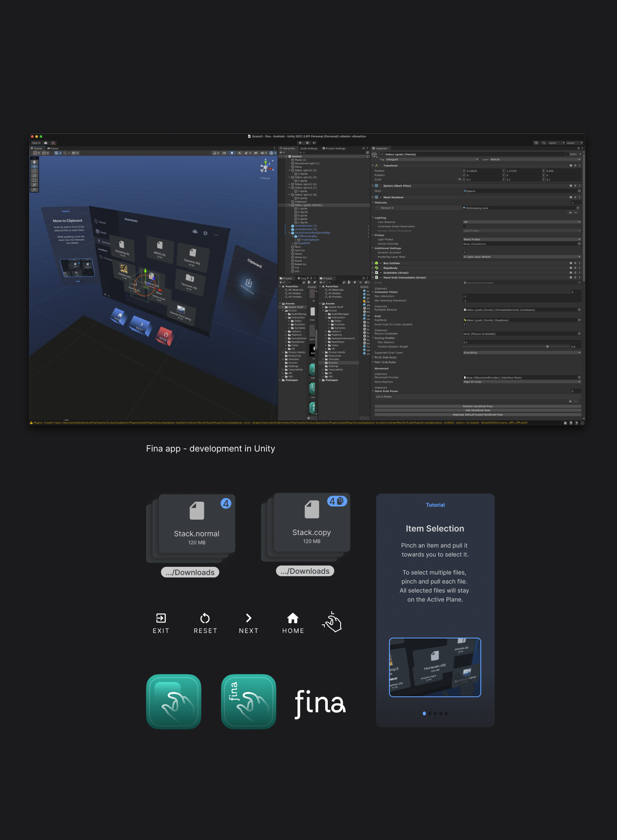Add material element with plus button

(x=570, y=213)
